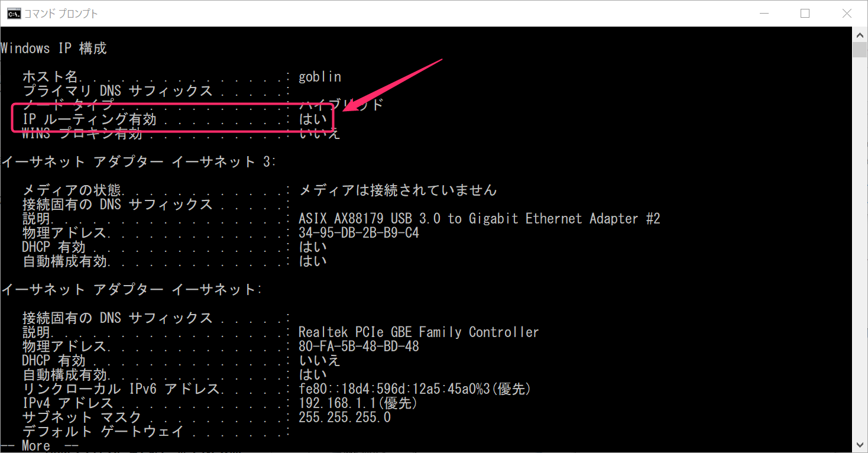Click the host name value goblin
This screenshot has width=868, height=453.
[320, 77]
